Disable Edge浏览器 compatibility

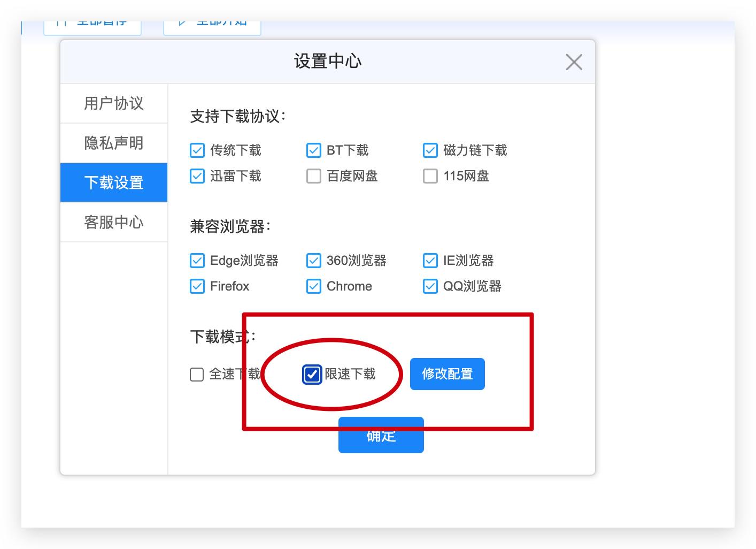pos(196,261)
